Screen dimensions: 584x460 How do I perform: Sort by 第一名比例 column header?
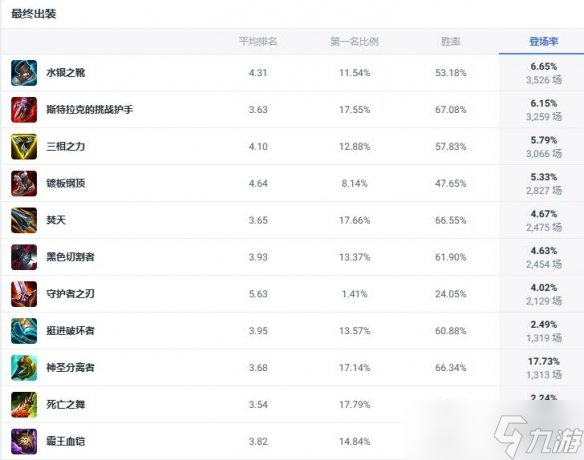tap(354, 41)
